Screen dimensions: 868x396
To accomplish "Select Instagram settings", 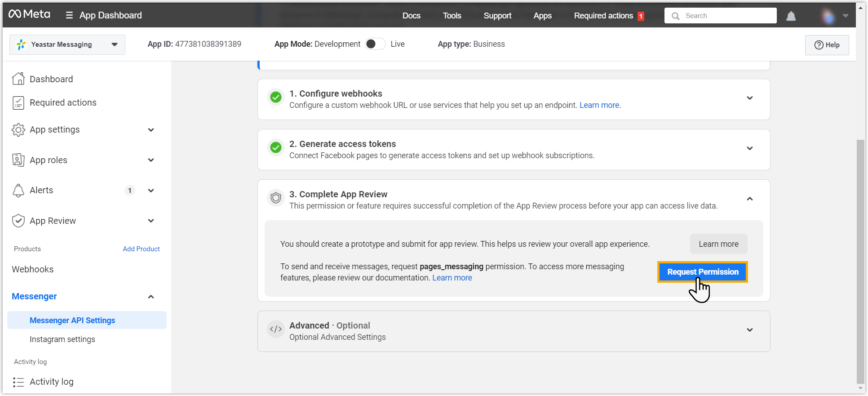I will pyautogui.click(x=62, y=339).
